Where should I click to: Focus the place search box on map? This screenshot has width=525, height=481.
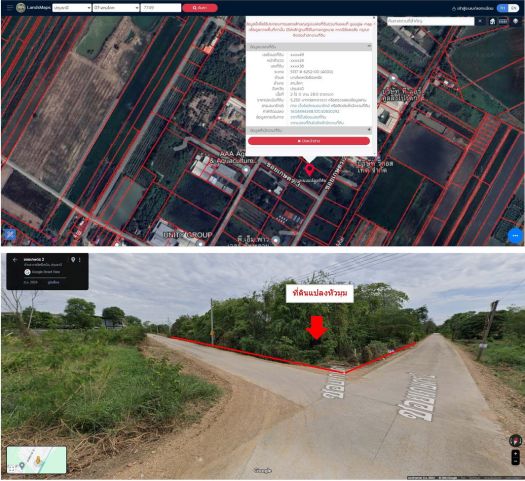(x=430, y=21)
